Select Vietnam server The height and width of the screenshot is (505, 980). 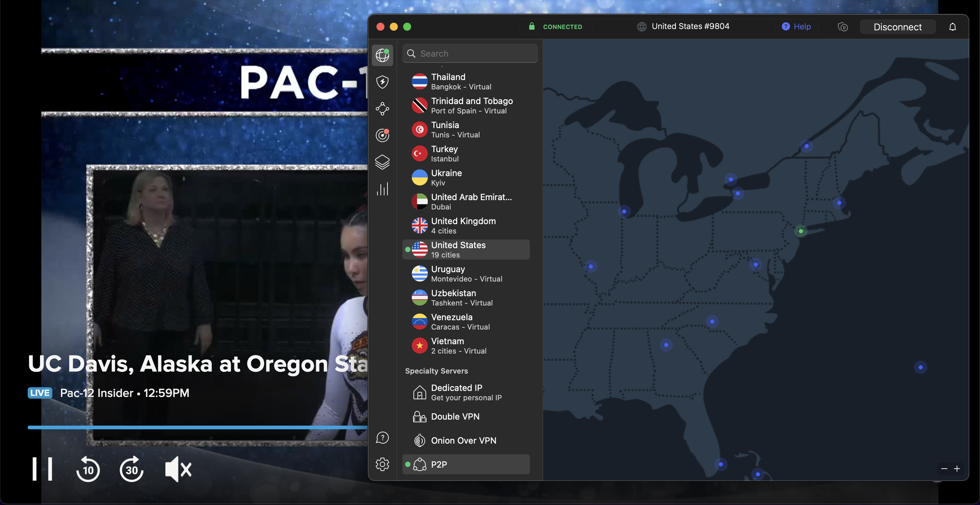466,345
